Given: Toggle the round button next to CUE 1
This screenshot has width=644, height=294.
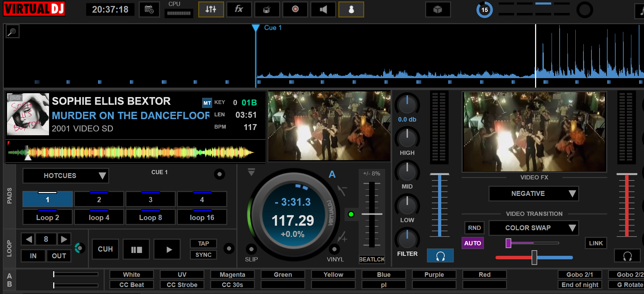Looking at the screenshot, I should 219,174.
